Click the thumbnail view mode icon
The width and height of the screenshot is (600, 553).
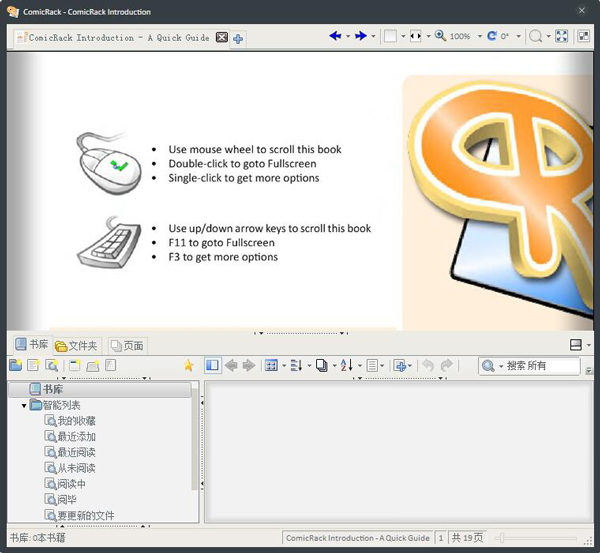pyautogui.click(x=271, y=365)
